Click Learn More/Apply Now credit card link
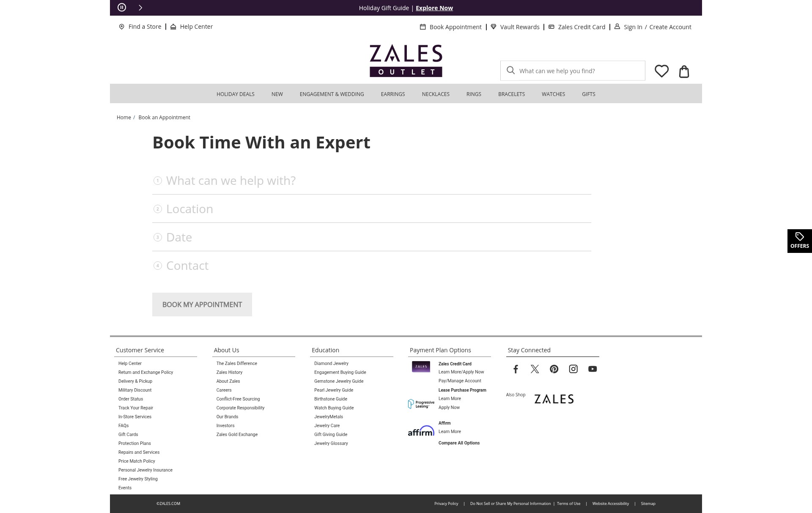The image size is (812, 513). [461, 372]
